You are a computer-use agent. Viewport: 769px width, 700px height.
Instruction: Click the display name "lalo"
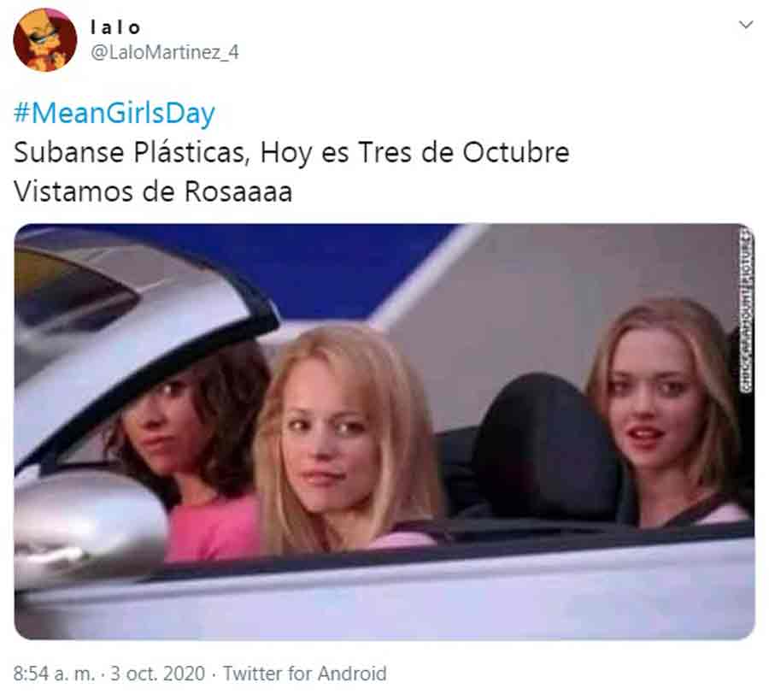(115, 28)
